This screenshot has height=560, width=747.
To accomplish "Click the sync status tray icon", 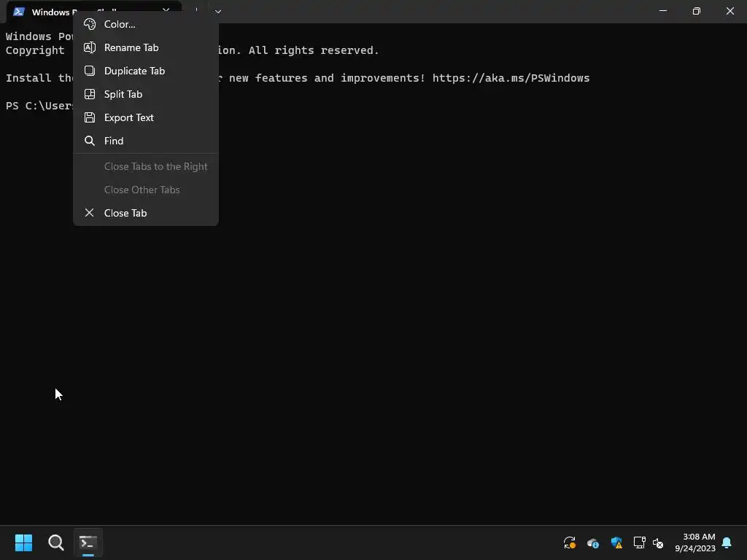I will [569, 542].
